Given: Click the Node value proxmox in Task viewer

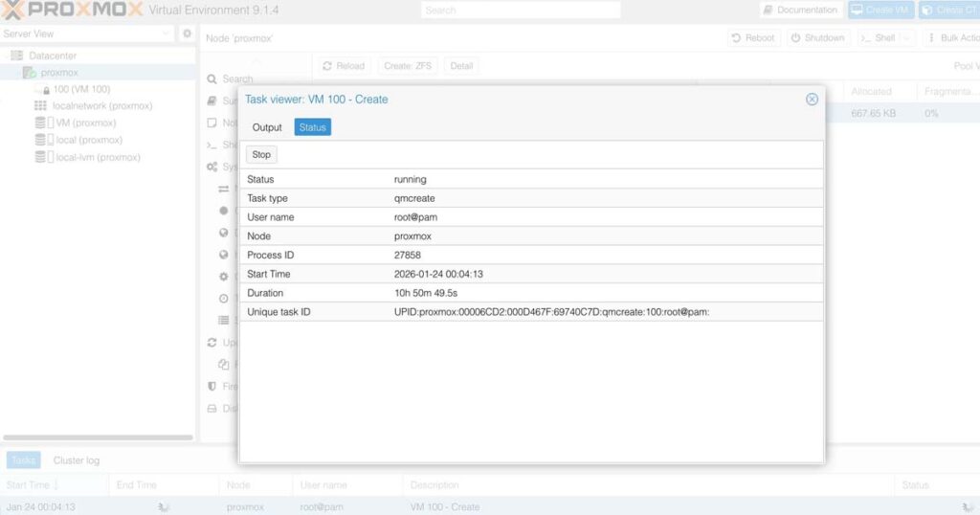Looking at the screenshot, I should (x=412, y=236).
